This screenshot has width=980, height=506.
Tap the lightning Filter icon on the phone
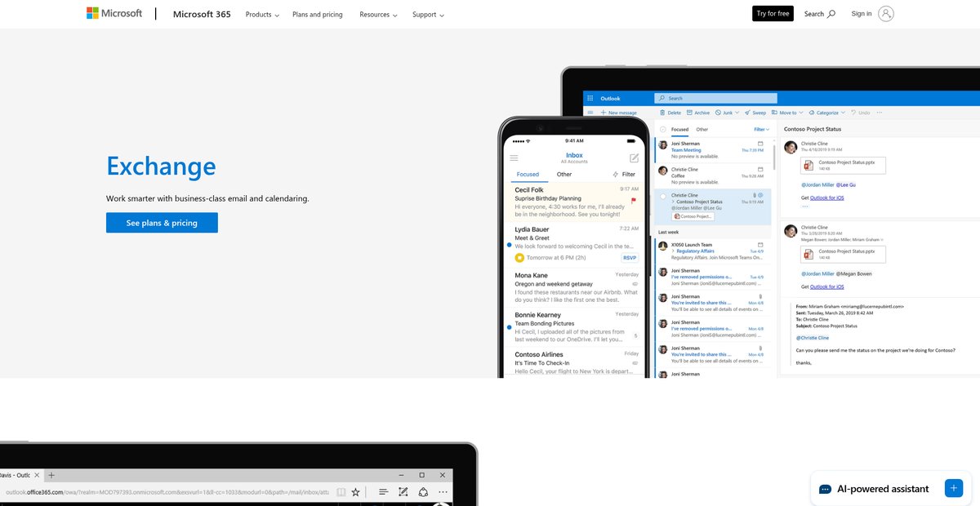615,174
